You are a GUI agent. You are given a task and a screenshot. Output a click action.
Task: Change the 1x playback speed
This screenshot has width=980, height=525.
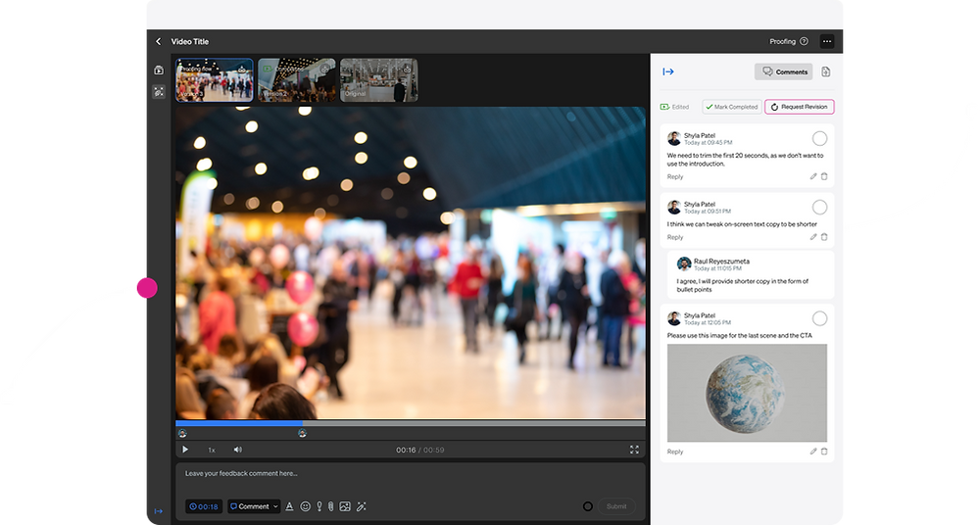point(212,450)
